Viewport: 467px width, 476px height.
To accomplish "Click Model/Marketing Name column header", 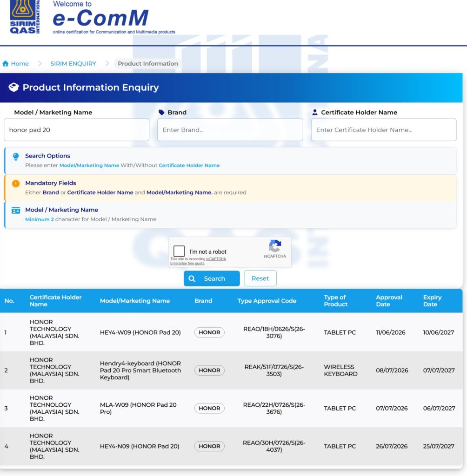I will tap(135, 301).
